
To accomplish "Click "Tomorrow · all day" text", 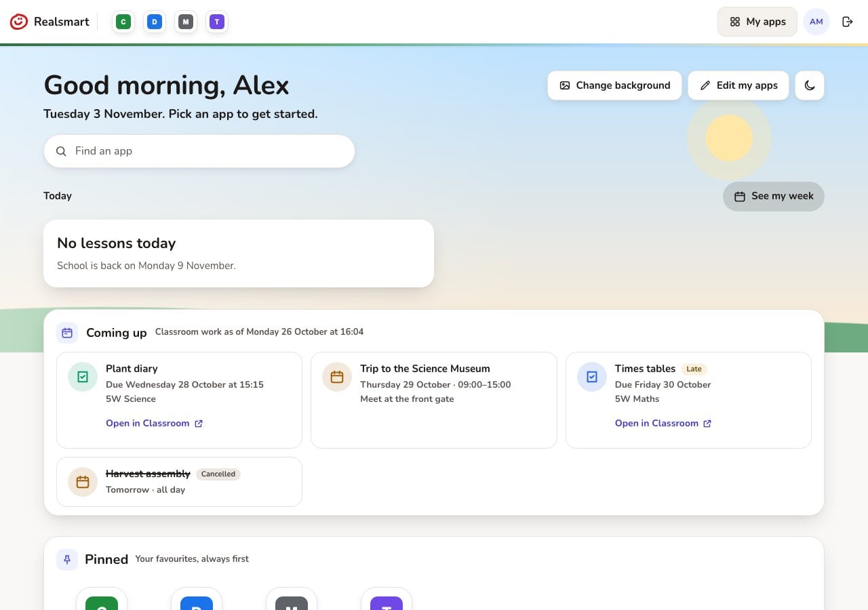I will (145, 489).
